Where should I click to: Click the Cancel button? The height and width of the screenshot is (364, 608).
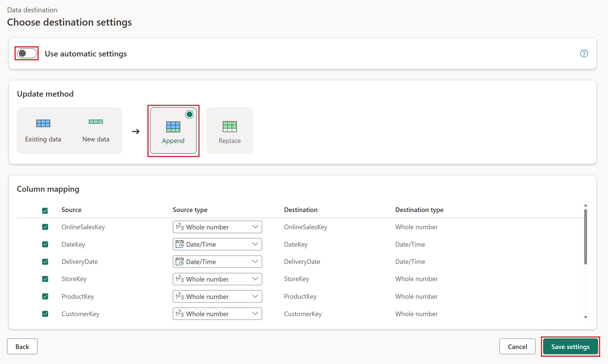pos(517,347)
